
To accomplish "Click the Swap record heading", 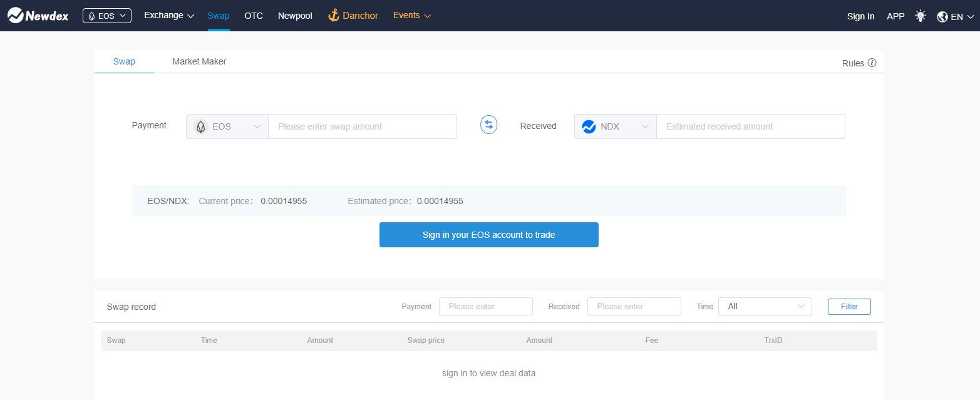I will [132, 307].
